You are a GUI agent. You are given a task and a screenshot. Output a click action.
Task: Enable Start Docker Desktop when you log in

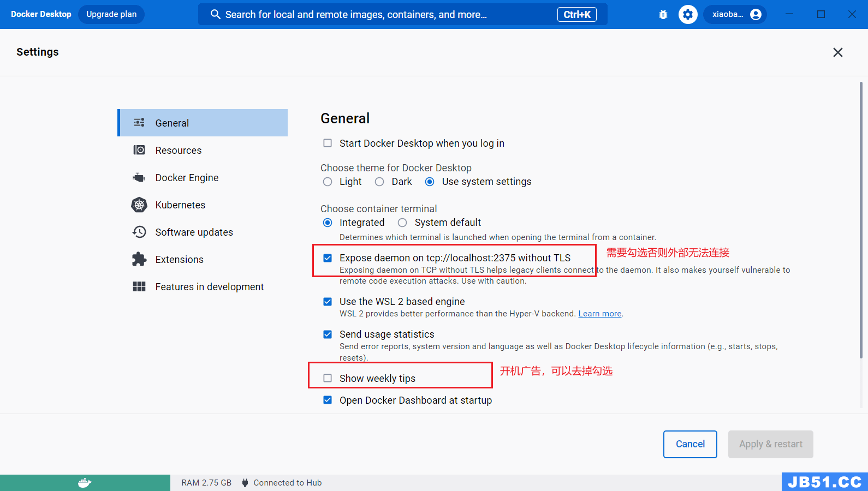[328, 143]
